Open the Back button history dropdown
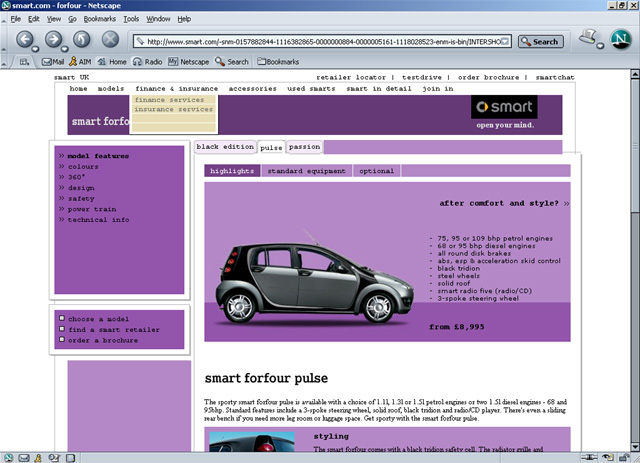This screenshot has width=640, height=463. coord(36,49)
